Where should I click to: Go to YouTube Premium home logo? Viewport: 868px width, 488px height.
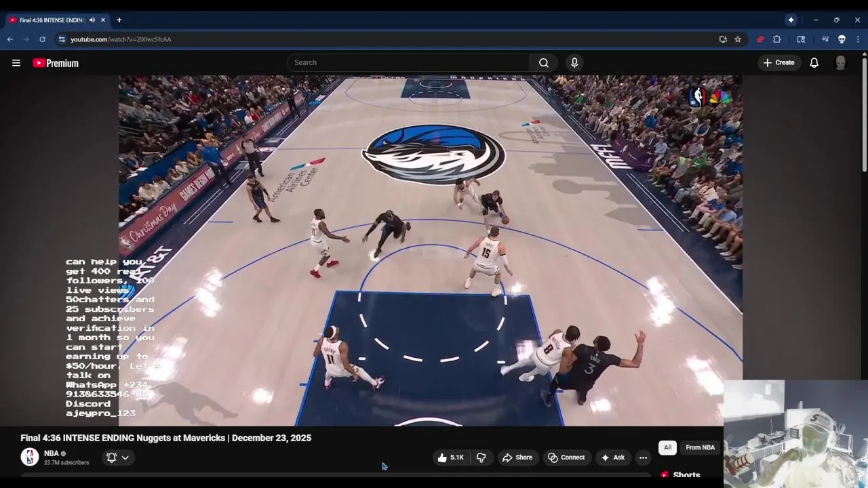56,63
